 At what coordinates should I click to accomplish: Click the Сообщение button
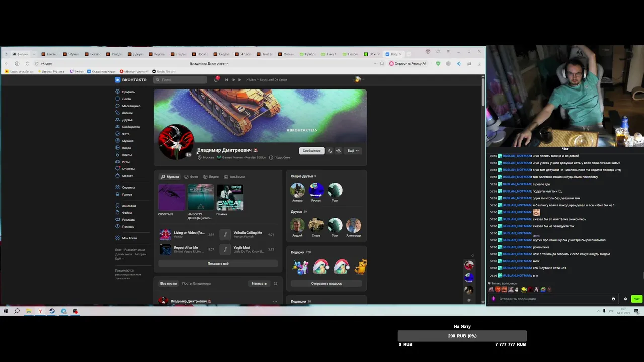coord(311,151)
